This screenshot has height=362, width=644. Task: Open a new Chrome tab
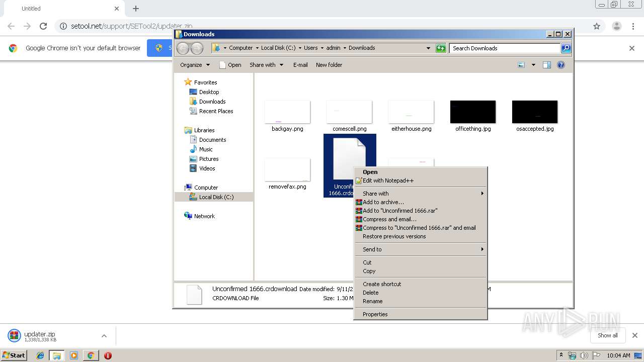click(x=136, y=9)
